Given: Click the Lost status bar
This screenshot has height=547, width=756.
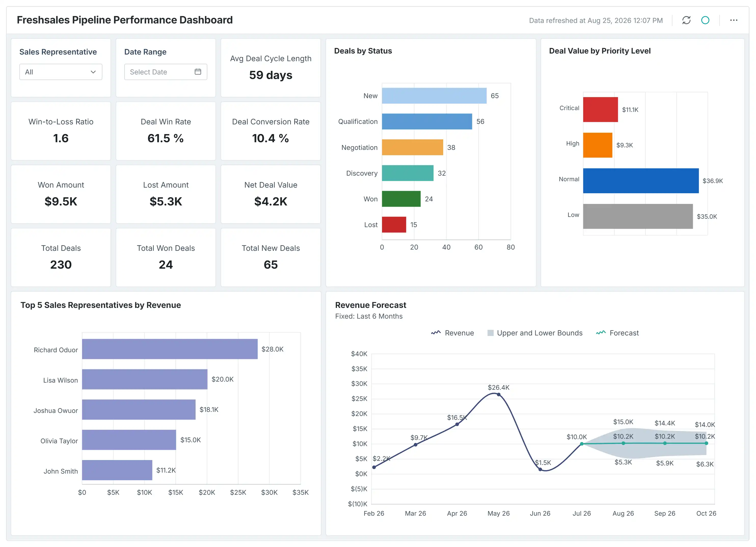Looking at the screenshot, I should [x=394, y=225].
